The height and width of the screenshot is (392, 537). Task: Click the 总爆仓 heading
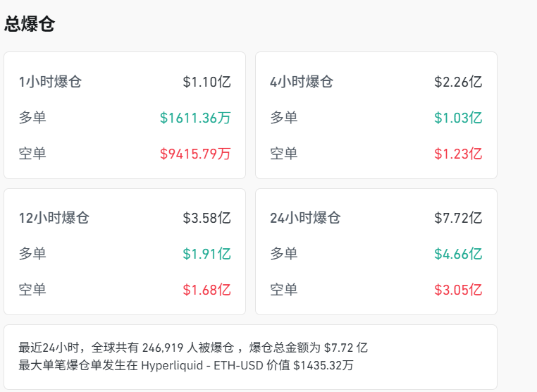pos(30,24)
